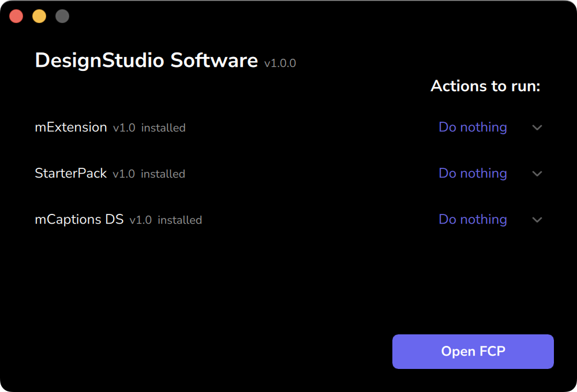Select the mCaptions DS product name
577x392 pixels.
click(79, 220)
